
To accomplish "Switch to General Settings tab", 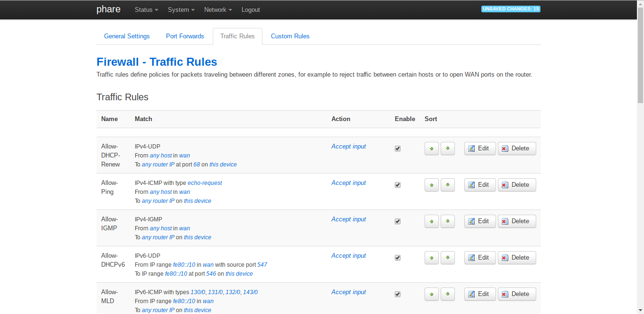I will click(x=127, y=36).
